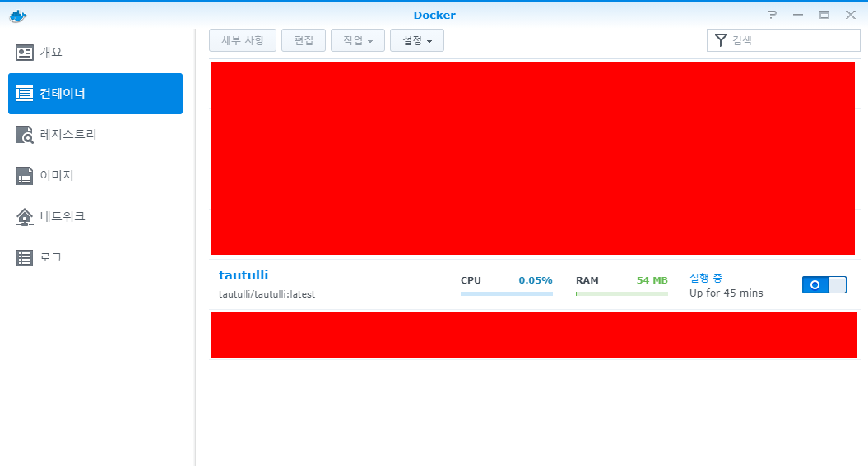Open the tautulli container name link

click(244, 275)
